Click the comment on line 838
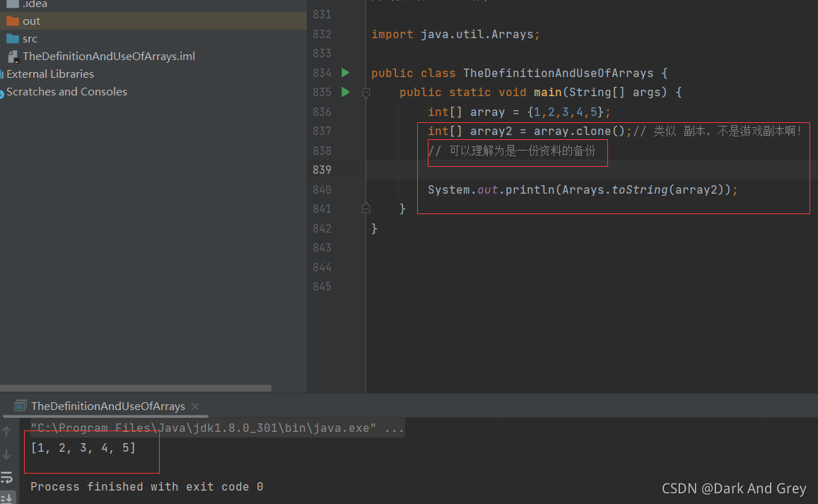This screenshot has width=818, height=504. pyautogui.click(x=512, y=151)
